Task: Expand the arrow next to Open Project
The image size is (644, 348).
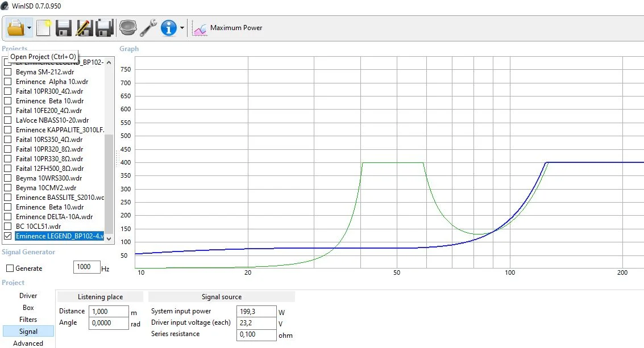Action: click(28, 27)
